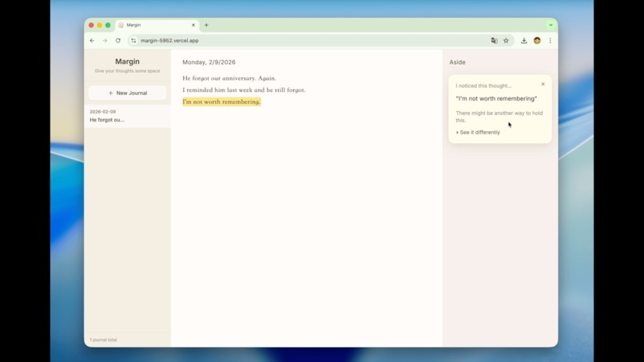Click the quoted thought in the Aside card
The height and width of the screenshot is (362, 644).
click(496, 98)
